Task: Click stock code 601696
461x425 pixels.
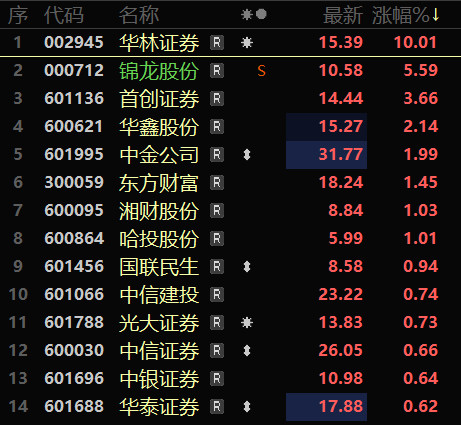Action: [x=74, y=379]
